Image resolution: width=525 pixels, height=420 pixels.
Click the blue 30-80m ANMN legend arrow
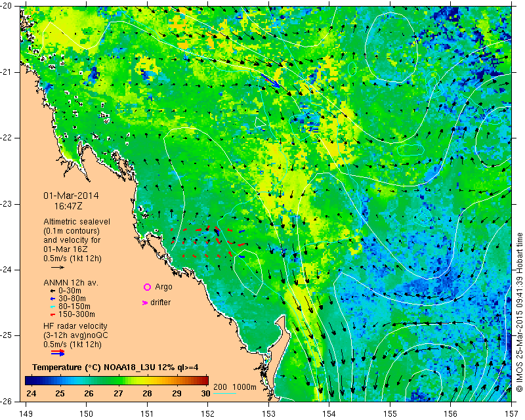pyautogui.click(x=52, y=299)
